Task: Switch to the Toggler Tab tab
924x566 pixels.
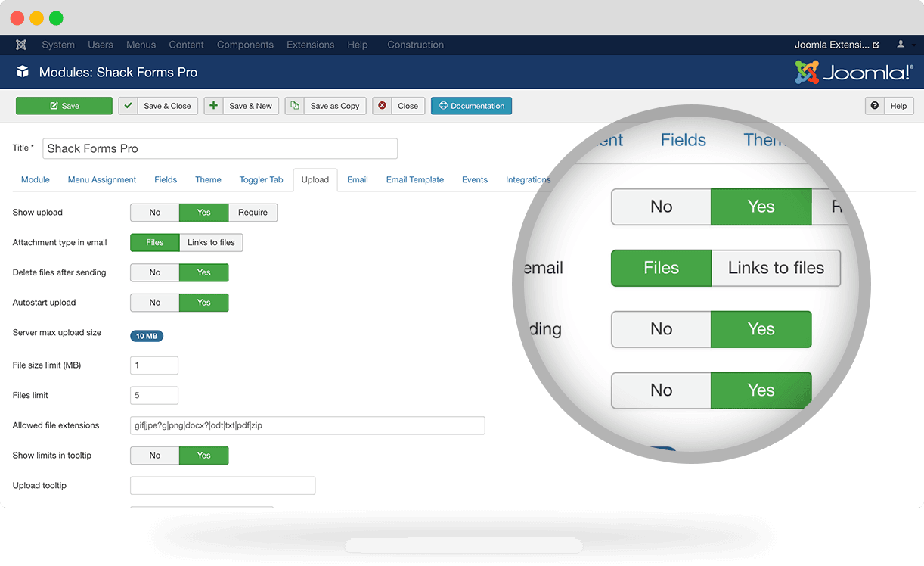Action: (261, 180)
